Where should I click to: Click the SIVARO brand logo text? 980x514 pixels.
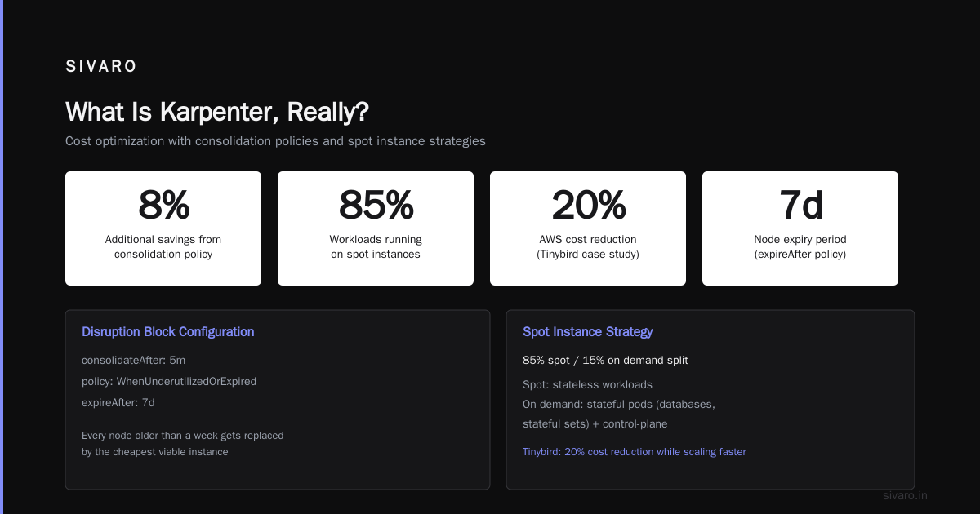pyautogui.click(x=101, y=67)
